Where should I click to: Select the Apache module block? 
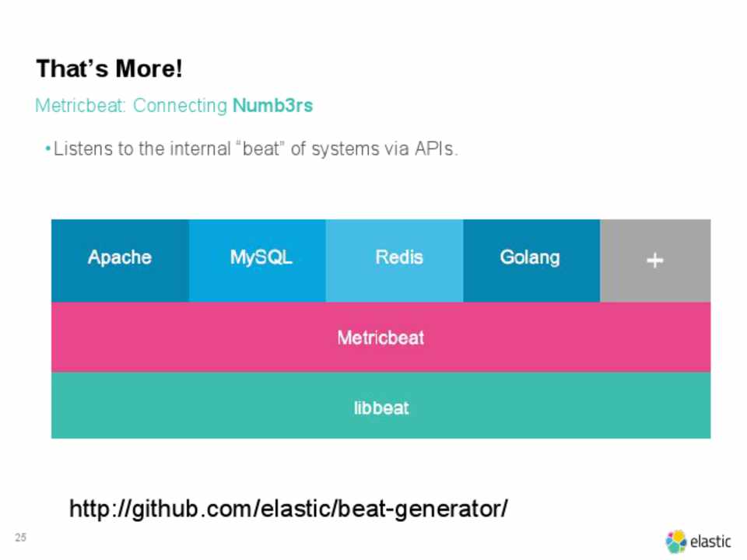[x=120, y=258]
